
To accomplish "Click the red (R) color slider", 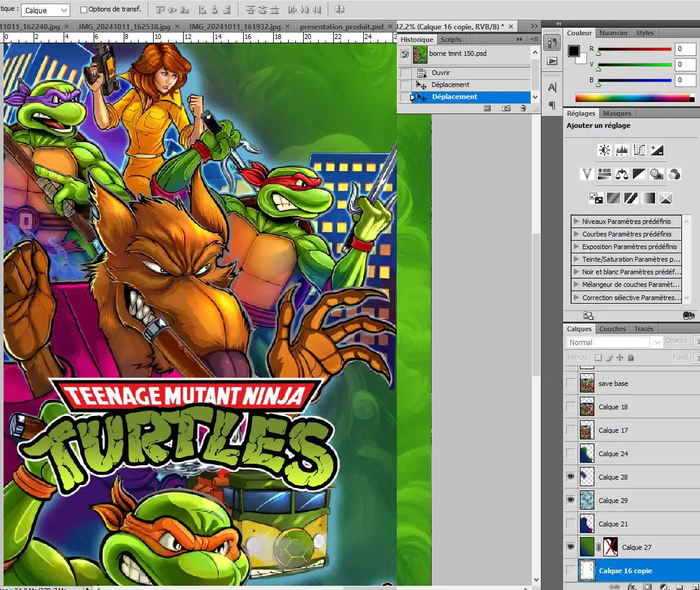I will tap(635, 49).
